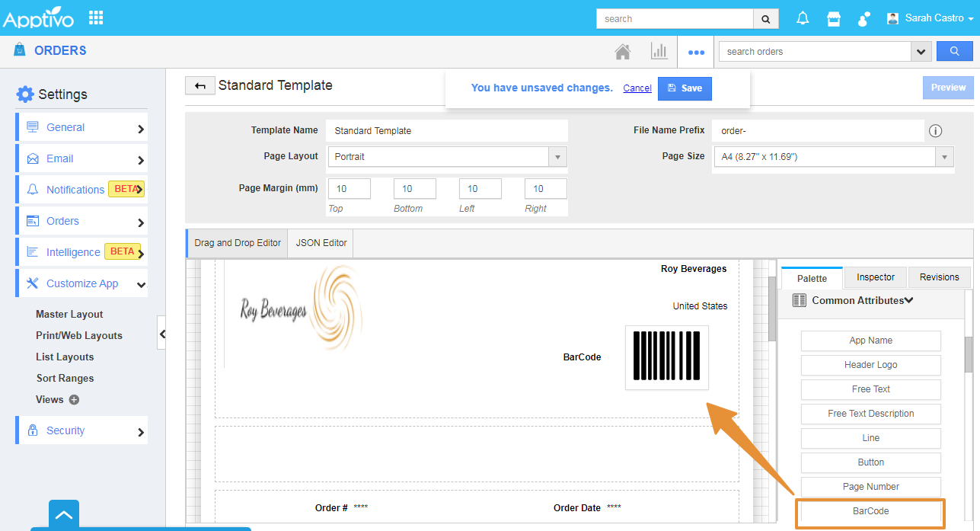Go to Orders home icon
Screen dimensions: 980x531
click(623, 52)
